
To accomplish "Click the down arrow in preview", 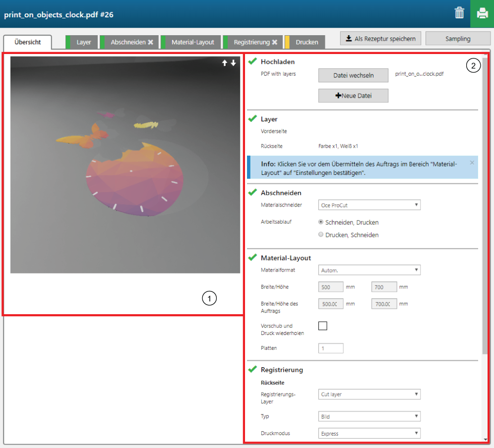I will [233, 63].
